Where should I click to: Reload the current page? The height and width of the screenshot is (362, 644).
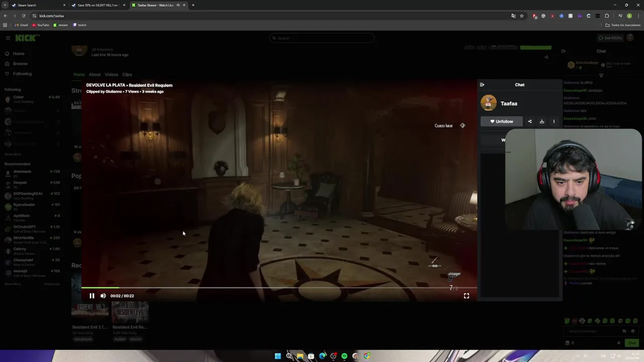click(24, 16)
